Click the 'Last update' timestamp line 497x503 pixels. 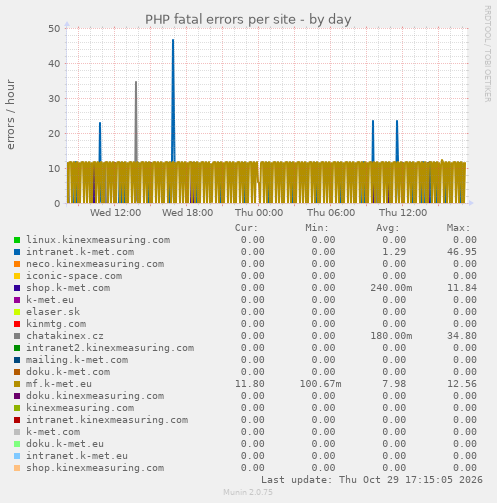click(372, 480)
